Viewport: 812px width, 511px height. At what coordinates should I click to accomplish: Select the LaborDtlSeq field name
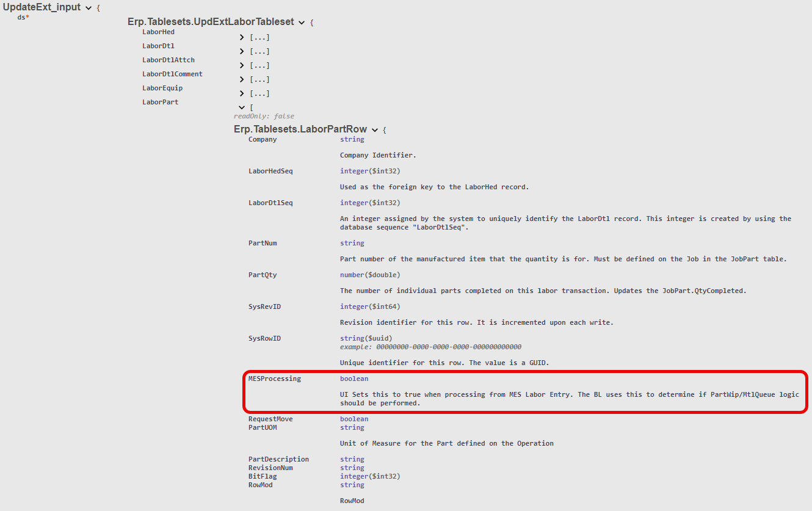pos(270,203)
